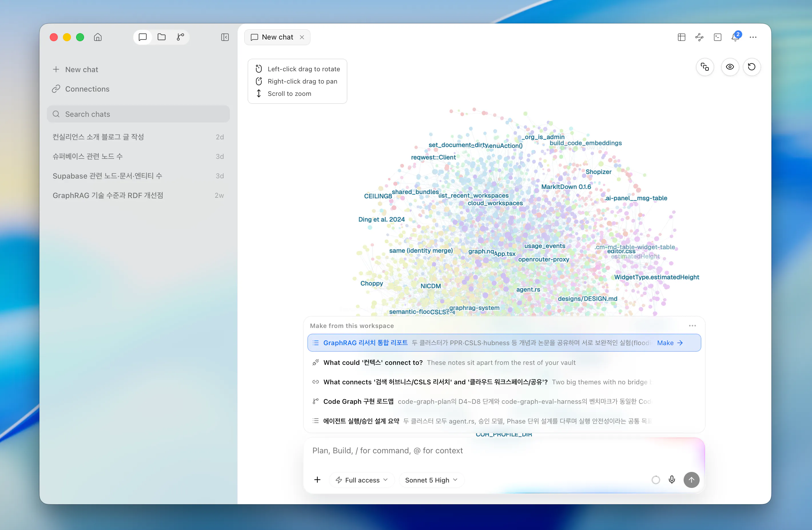The height and width of the screenshot is (530, 812).
Task: Select the New chat tab
Action: [277, 37]
